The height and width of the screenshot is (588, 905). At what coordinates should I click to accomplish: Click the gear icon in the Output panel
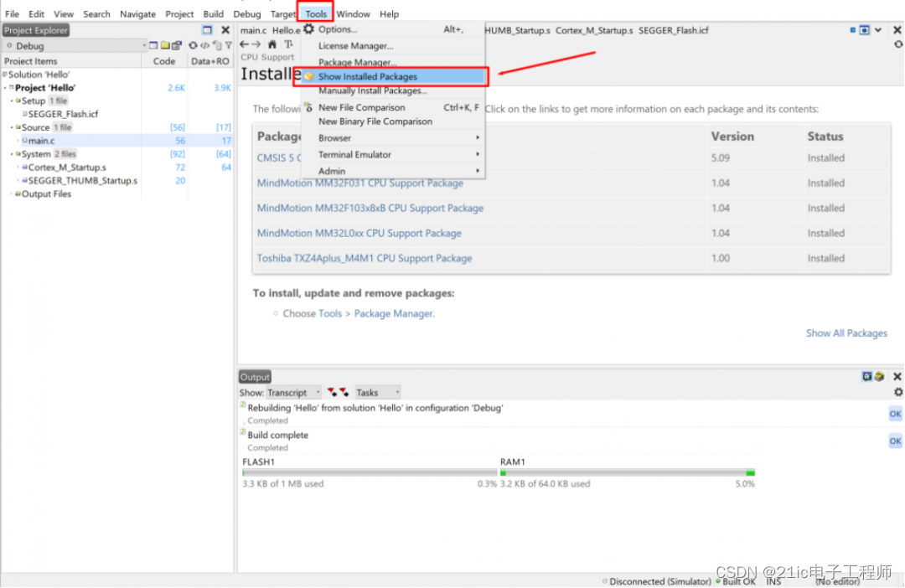click(897, 390)
